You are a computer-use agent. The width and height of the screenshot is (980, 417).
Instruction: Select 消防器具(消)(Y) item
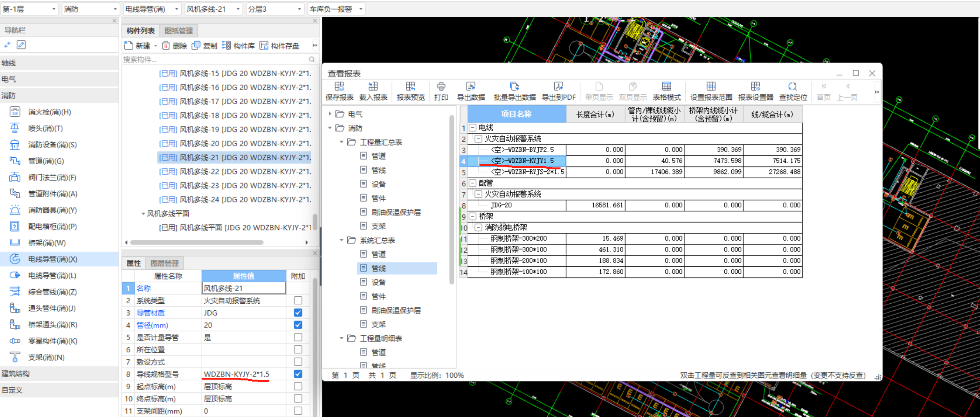coord(52,210)
